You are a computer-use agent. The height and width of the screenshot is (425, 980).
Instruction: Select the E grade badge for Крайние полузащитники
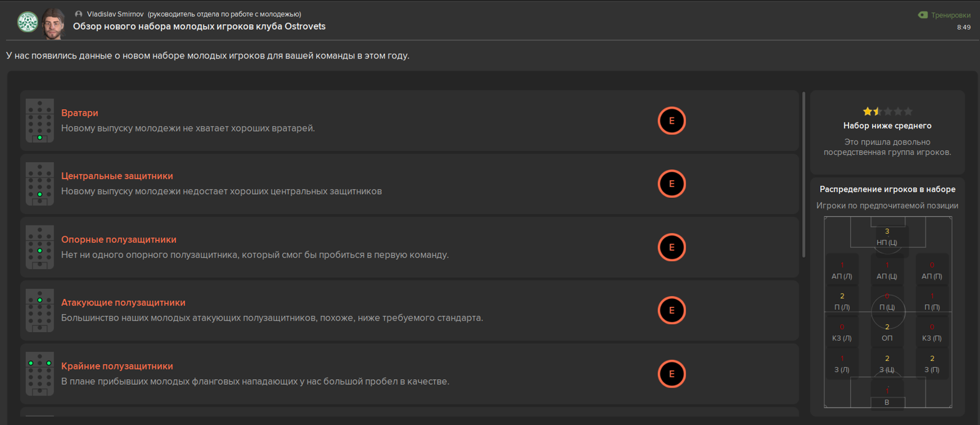(x=672, y=374)
